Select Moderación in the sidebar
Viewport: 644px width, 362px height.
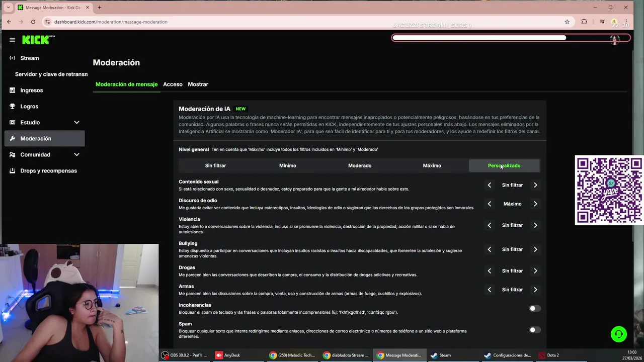point(44,138)
